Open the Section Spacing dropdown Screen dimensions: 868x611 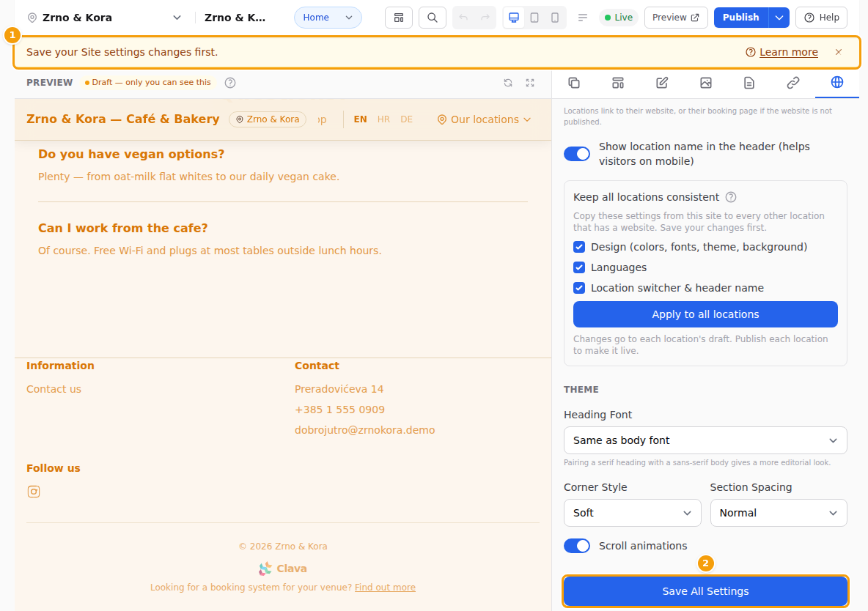point(779,513)
